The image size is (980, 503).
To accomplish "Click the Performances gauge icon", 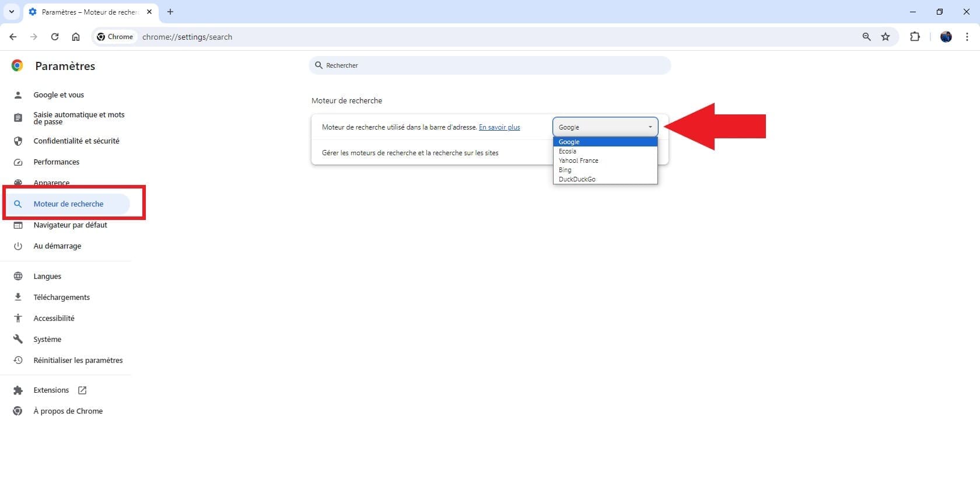I will click(x=18, y=162).
